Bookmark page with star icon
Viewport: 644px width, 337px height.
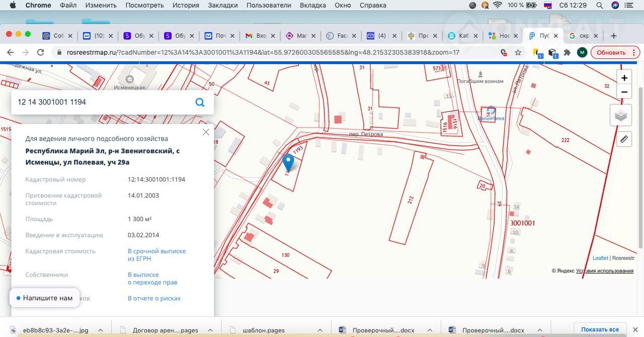518,52
